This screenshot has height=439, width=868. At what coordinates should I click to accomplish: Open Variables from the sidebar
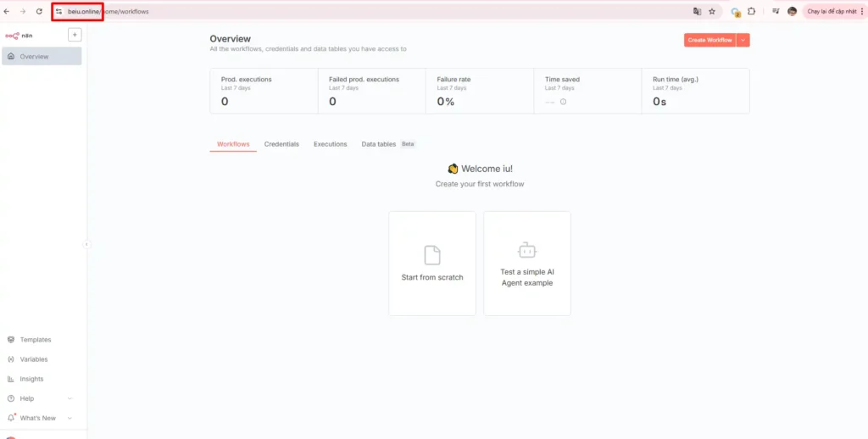[34, 359]
